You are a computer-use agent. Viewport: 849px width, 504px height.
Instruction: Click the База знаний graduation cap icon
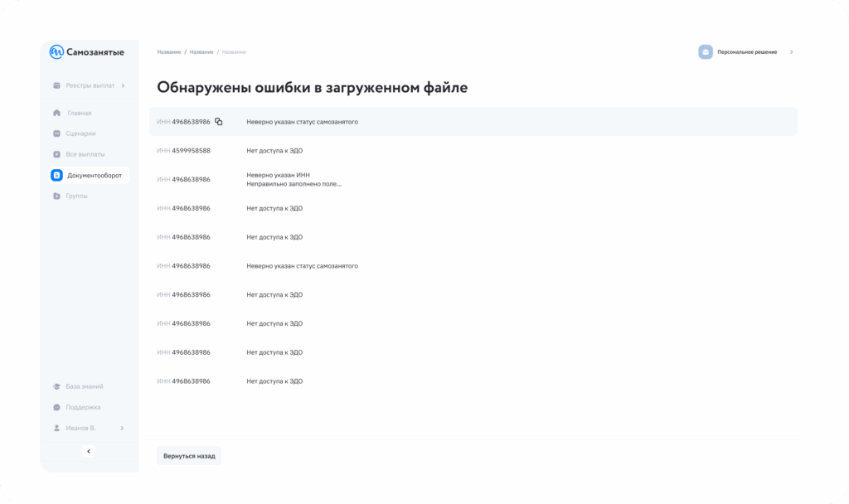pyautogui.click(x=56, y=386)
